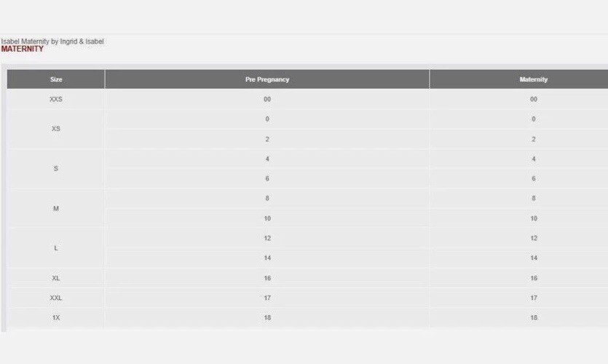Select the M size cell
The height and width of the screenshot is (364, 608).
pyautogui.click(x=56, y=208)
